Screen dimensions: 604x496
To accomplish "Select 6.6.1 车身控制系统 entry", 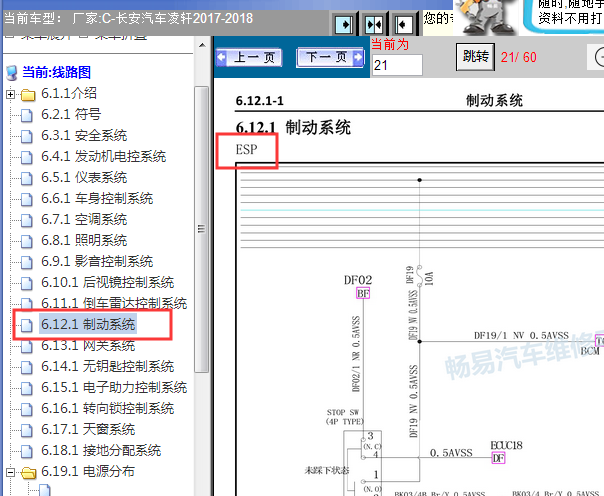I will click(x=97, y=198).
